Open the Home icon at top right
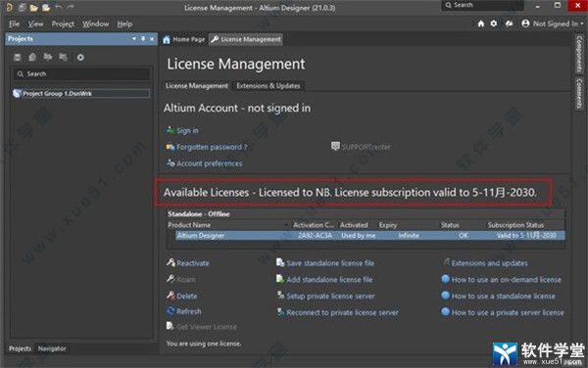The height and width of the screenshot is (368, 588). click(481, 23)
